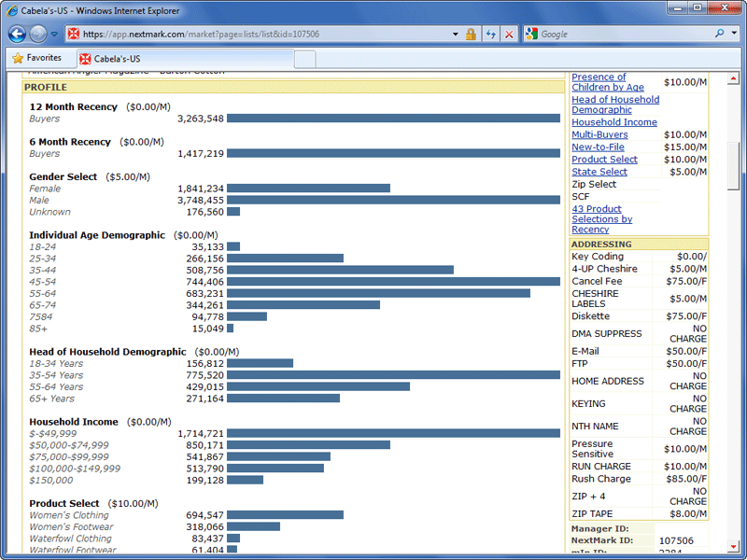The image size is (747, 560).
Task: Open the search provider dropdown arrow
Action: pos(734,34)
